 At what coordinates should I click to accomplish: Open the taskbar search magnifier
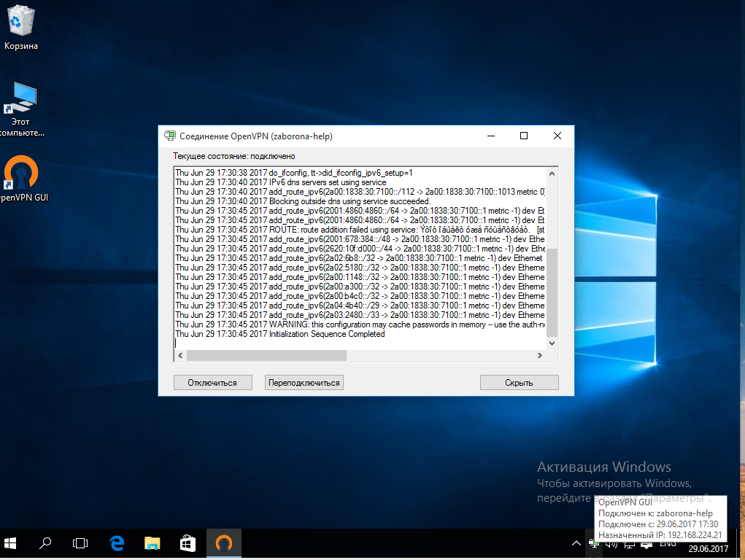pos(45,543)
